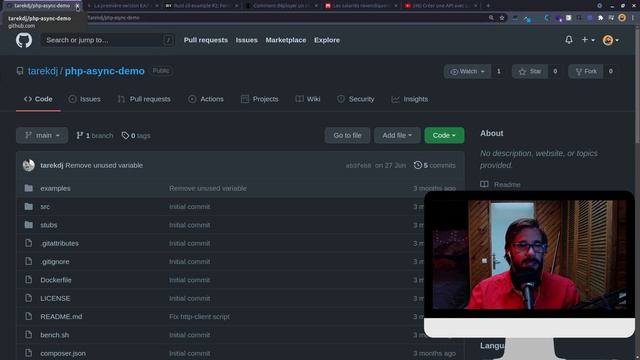Click the LICENSE file icon

[x=29, y=298]
